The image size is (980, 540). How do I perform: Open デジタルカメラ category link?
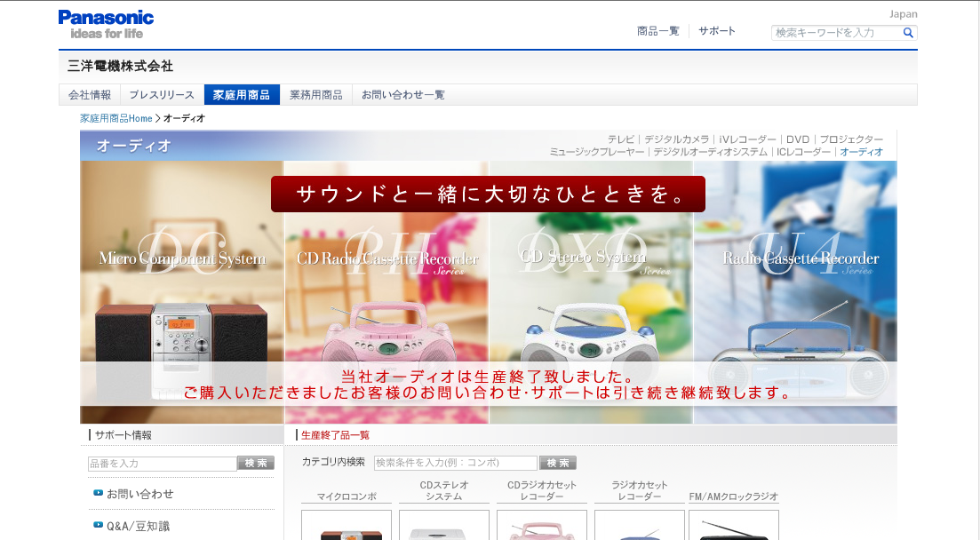[677, 139]
